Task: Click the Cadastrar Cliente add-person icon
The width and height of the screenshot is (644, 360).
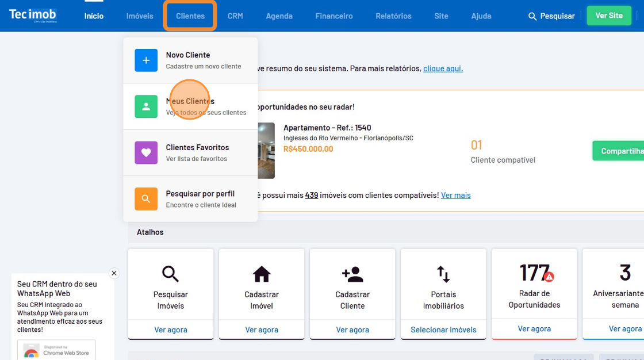Action: click(352, 274)
